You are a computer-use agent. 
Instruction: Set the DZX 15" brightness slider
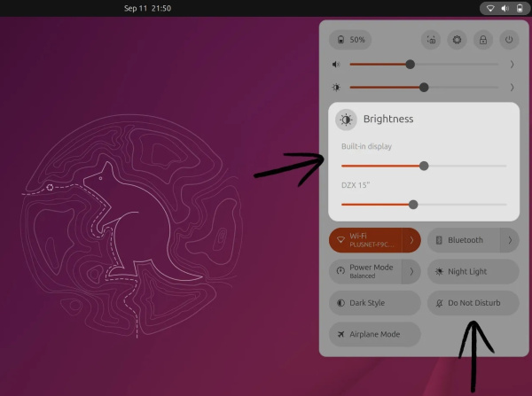coord(424,205)
